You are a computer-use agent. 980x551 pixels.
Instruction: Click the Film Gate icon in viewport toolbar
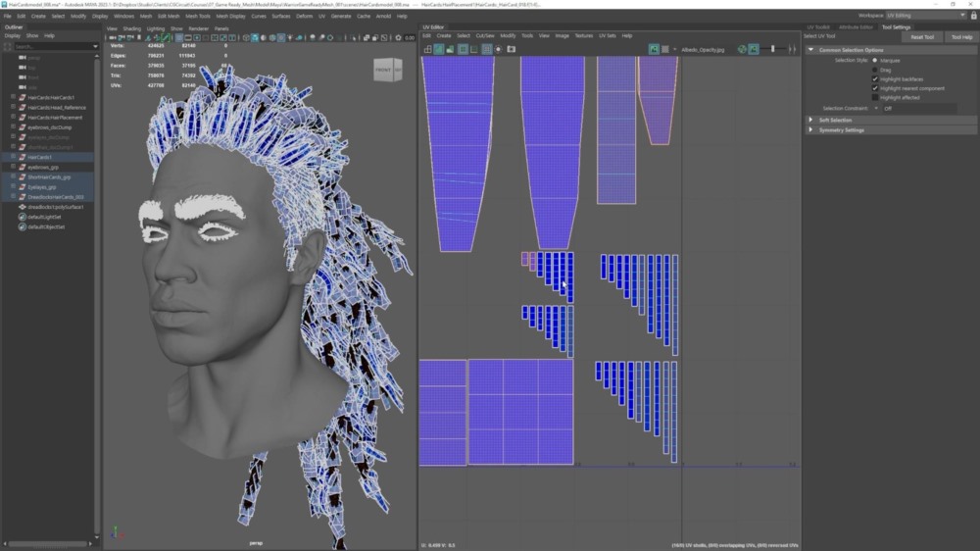pos(187,37)
